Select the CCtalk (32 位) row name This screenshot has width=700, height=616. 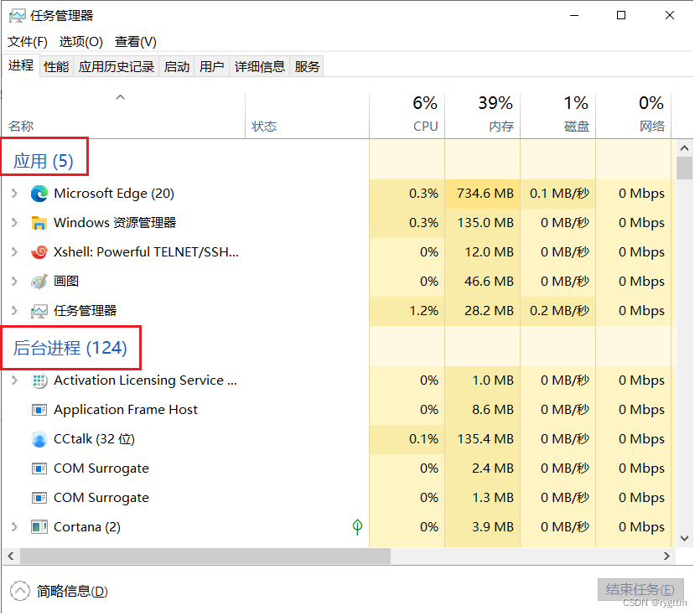(94, 439)
